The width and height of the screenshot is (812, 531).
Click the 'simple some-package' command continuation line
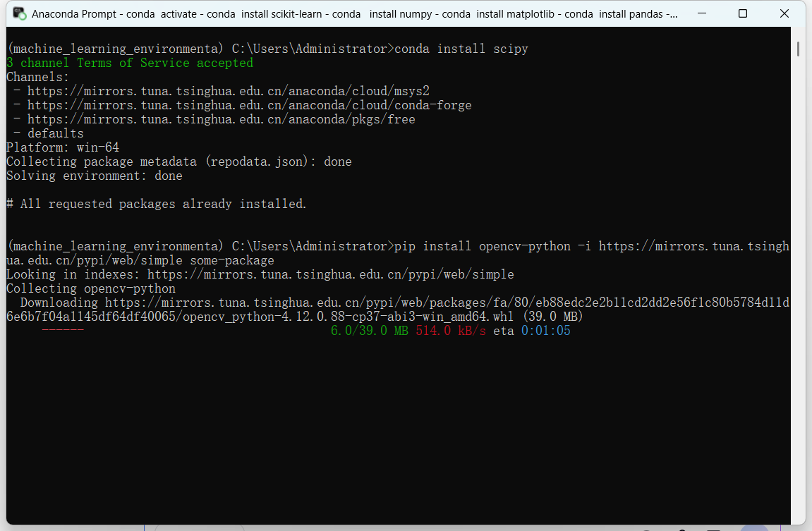coord(140,260)
